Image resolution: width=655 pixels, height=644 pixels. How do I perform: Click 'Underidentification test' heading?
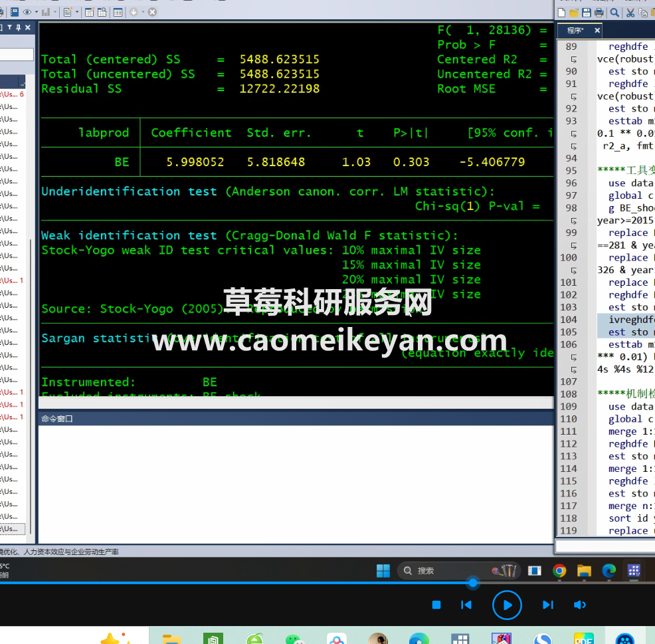coord(129,192)
